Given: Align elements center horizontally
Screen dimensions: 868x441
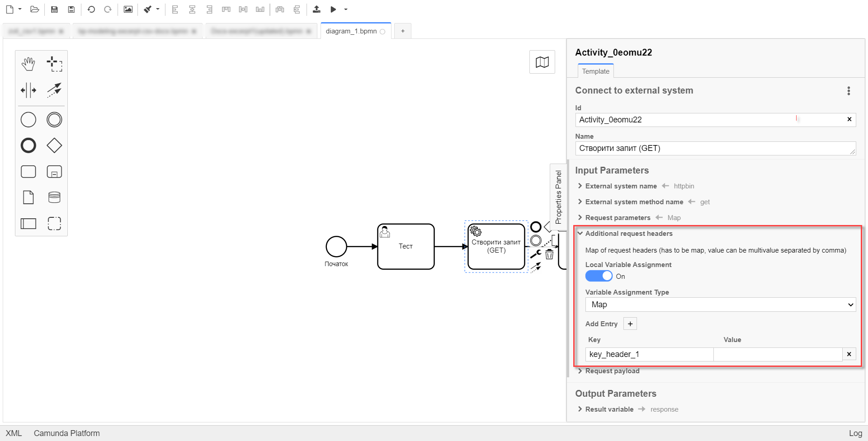Looking at the screenshot, I should click(192, 9).
